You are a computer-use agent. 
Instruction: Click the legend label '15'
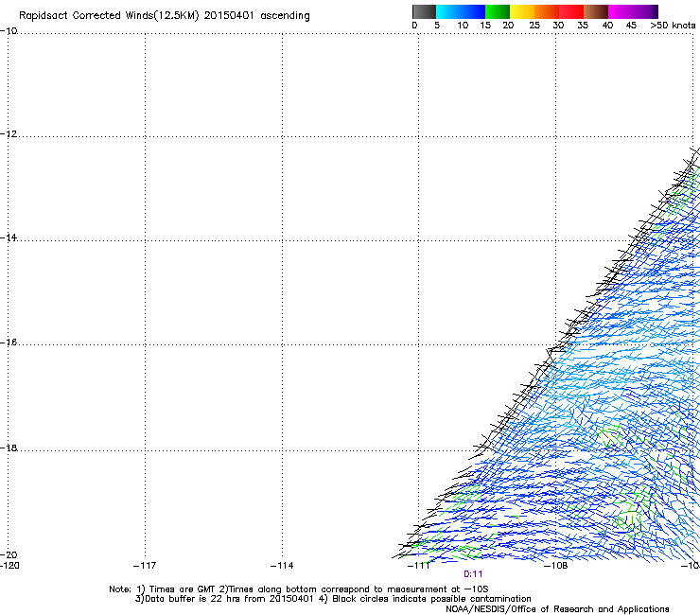[485, 26]
